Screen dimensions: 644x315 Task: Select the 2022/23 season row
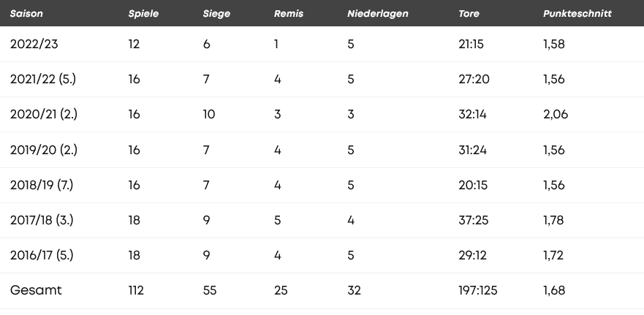point(322,44)
